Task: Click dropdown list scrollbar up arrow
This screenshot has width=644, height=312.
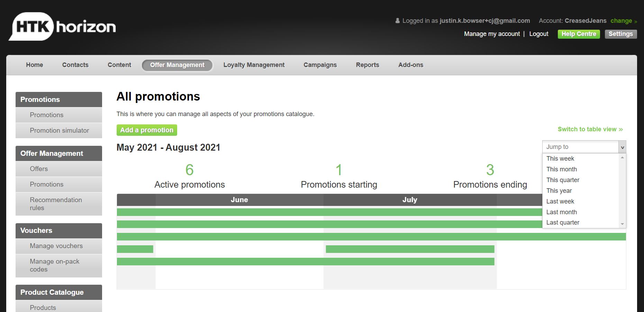Action: (622, 158)
